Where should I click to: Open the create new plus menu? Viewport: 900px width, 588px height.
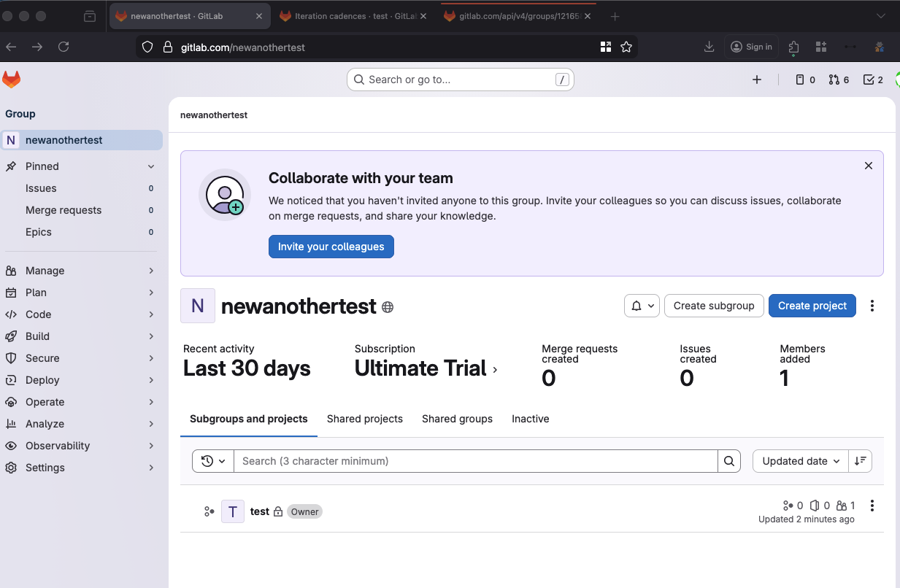(757, 80)
